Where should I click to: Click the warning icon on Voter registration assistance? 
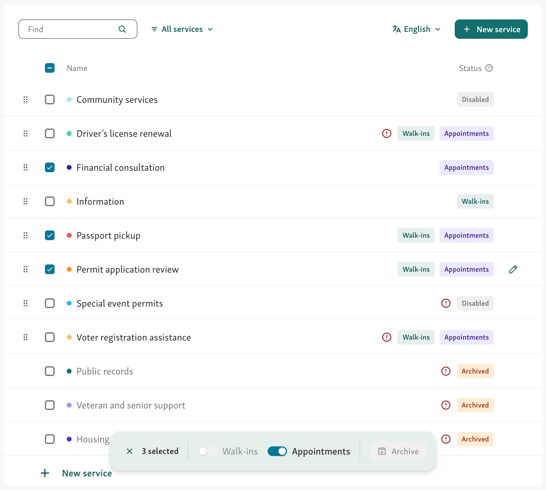[387, 337]
